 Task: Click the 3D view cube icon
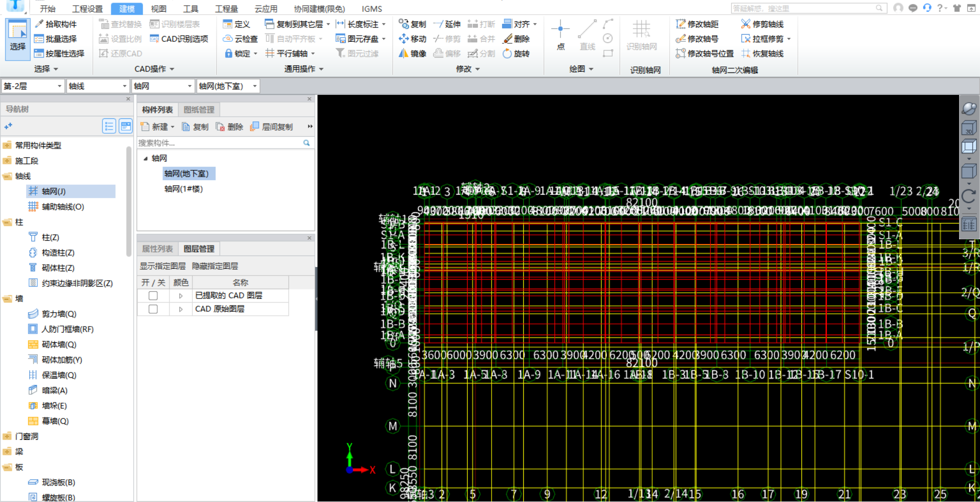tap(968, 128)
